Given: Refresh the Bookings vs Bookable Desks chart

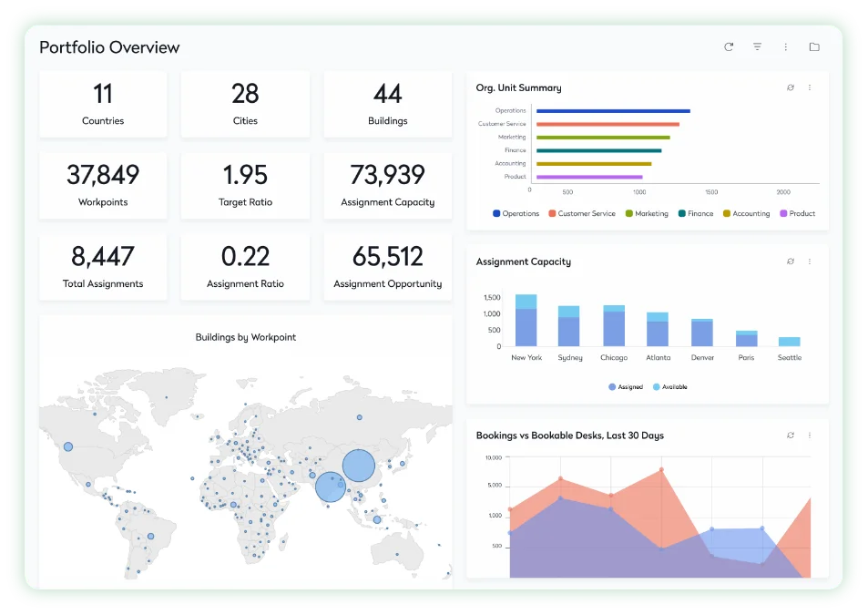Looking at the screenshot, I should pyautogui.click(x=791, y=436).
